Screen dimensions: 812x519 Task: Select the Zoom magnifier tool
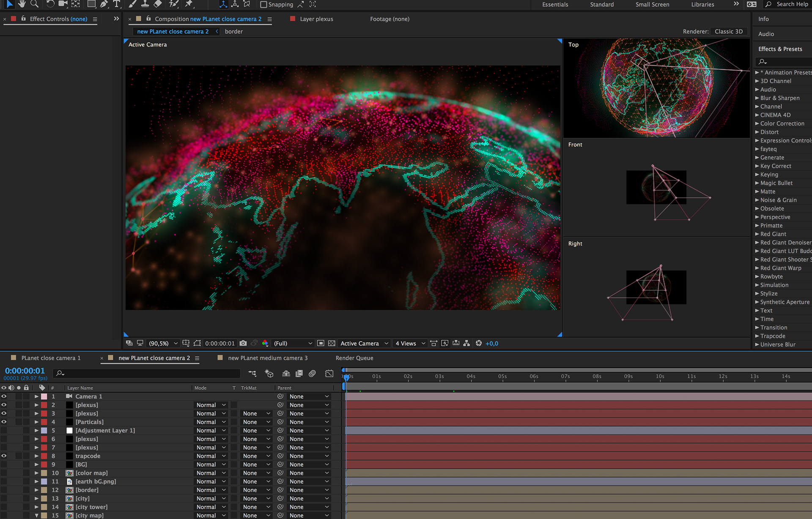point(35,4)
